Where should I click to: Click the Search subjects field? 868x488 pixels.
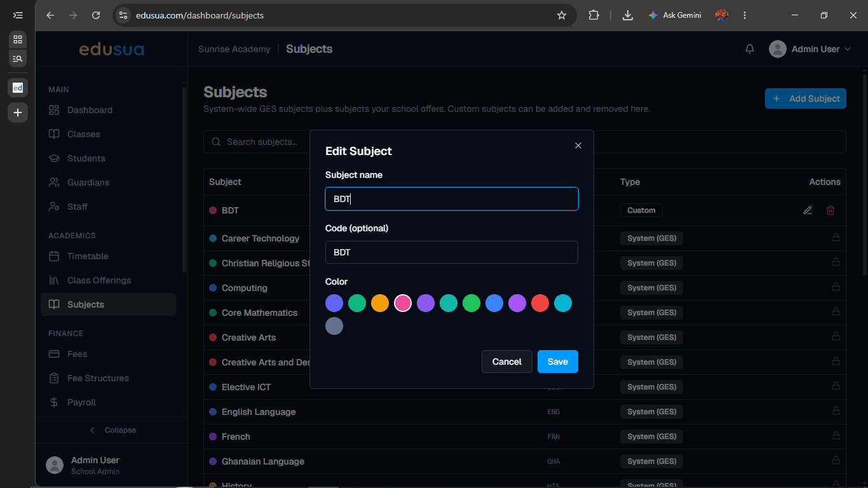tap(525, 142)
